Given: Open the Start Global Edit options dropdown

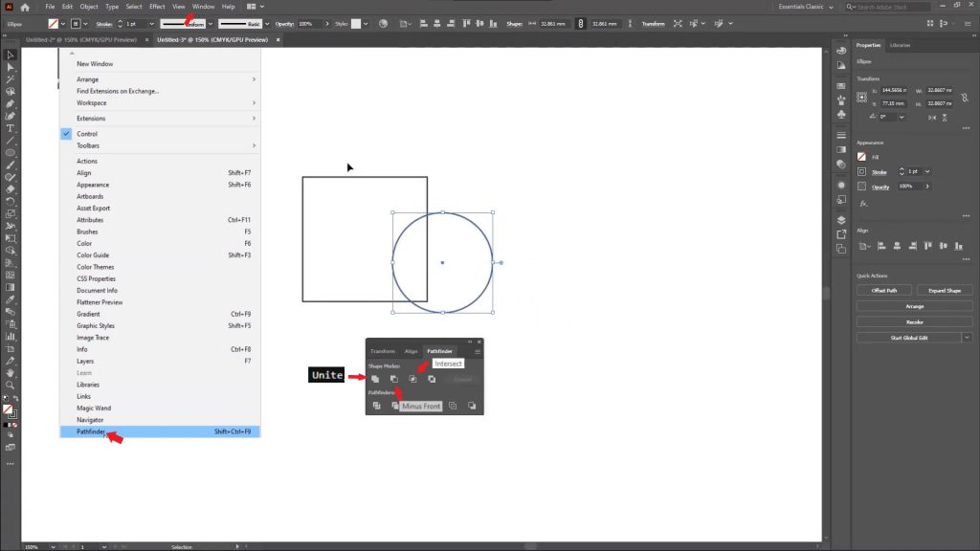Looking at the screenshot, I should (x=967, y=338).
